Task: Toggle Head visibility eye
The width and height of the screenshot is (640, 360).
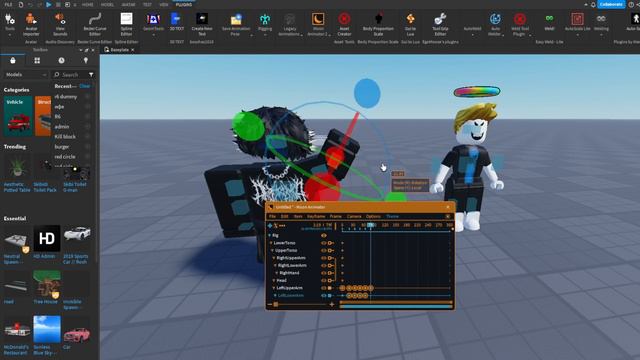Action: 324,280
